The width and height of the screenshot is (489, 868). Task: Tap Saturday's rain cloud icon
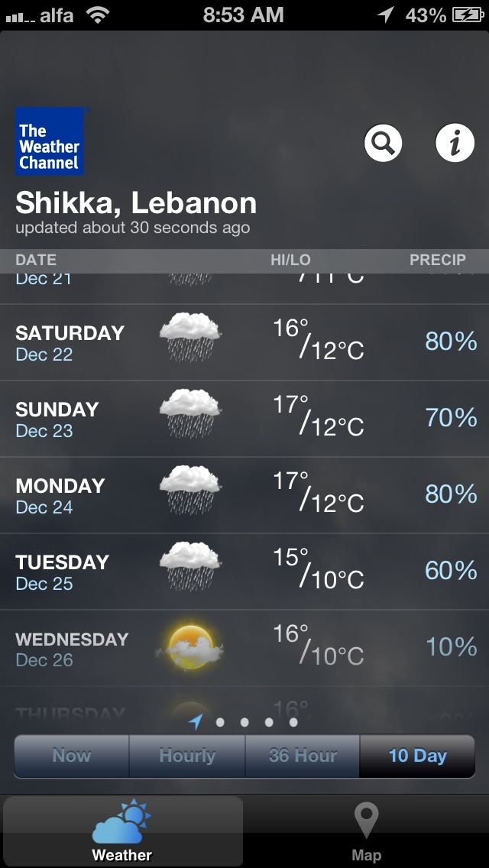click(x=190, y=336)
